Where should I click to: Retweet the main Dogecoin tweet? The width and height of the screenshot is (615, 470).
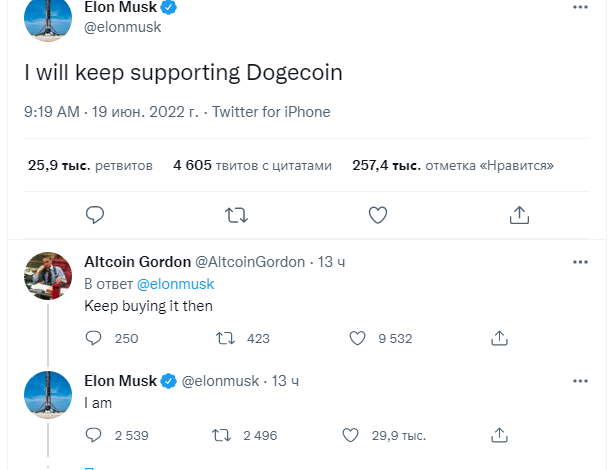point(237,215)
